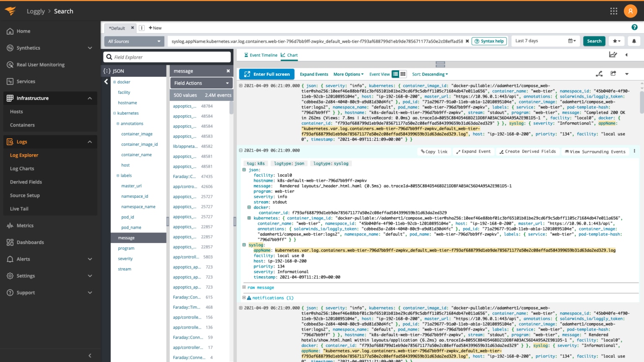Click the Field Explorer search field
This screenshot has width=644, height=362.
167,57
